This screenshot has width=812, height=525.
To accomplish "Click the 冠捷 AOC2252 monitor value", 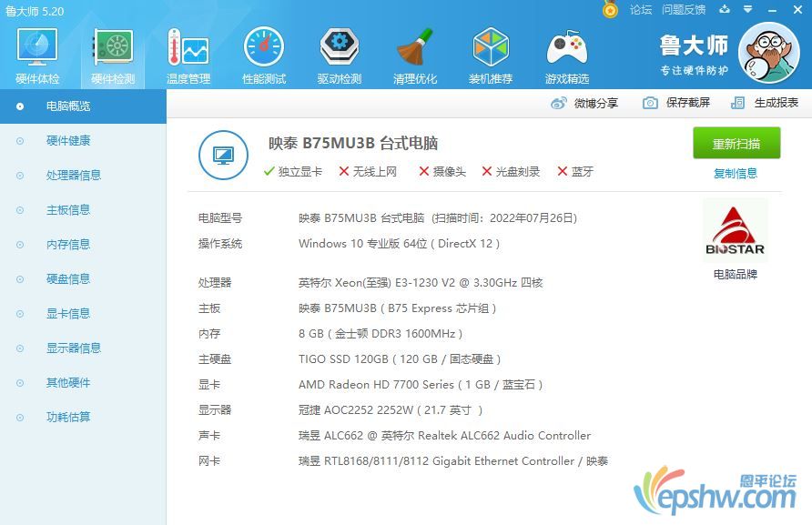I will coord(391,410).
